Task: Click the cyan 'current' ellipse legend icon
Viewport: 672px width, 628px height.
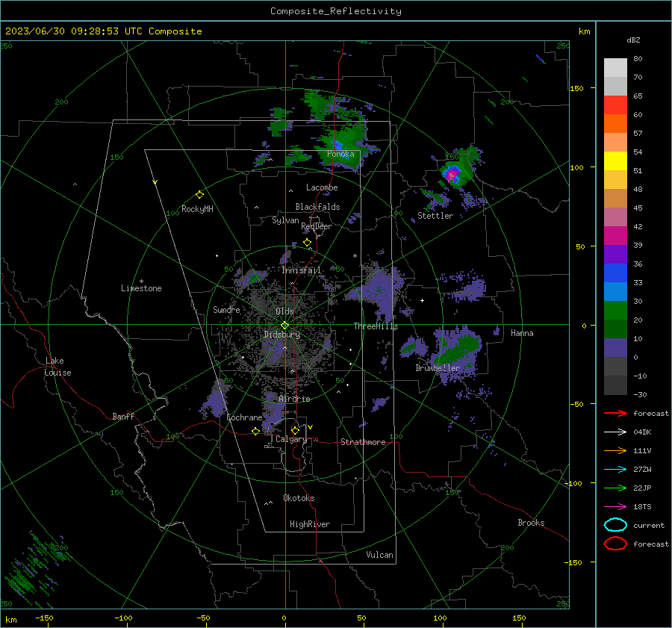Action: tap(615, 525)
